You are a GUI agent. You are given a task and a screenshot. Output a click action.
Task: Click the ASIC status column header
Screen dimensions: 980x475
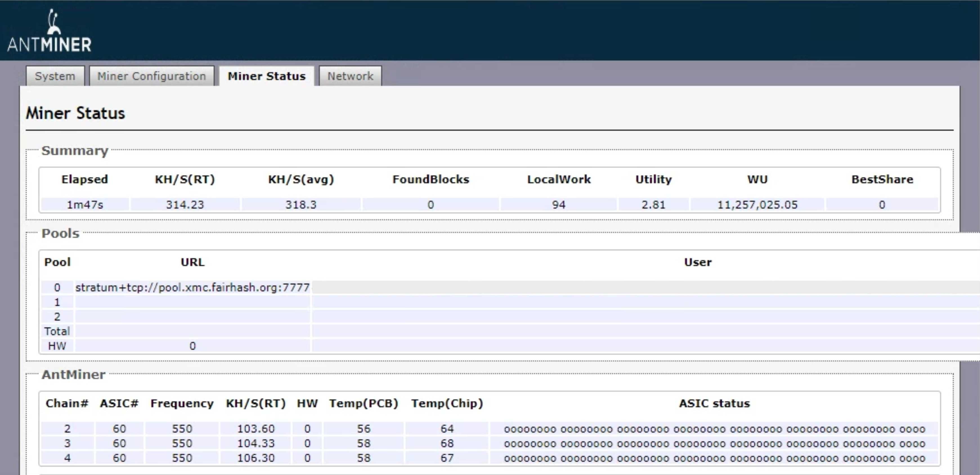tap(714, 404)
